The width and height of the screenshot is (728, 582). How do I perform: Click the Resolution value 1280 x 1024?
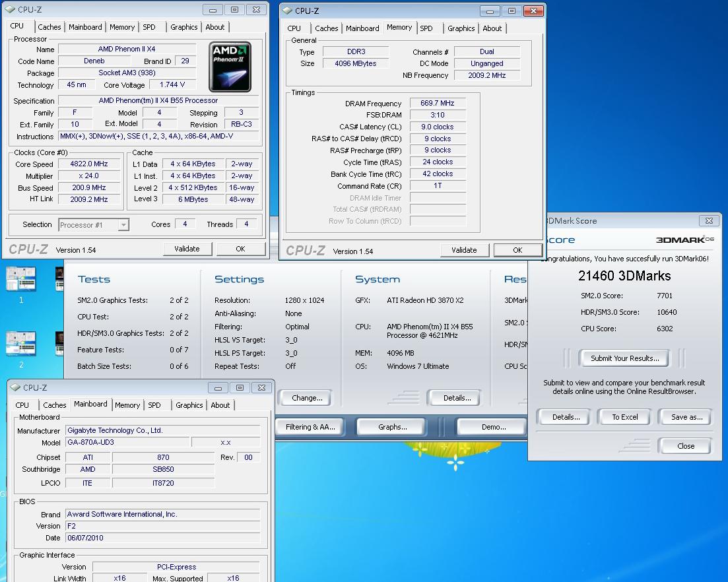coord(304,300)
